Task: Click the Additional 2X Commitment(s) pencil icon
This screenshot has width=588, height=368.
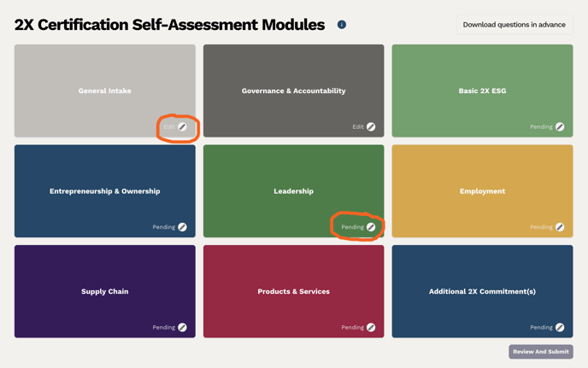Action: (x=560, y=327)
